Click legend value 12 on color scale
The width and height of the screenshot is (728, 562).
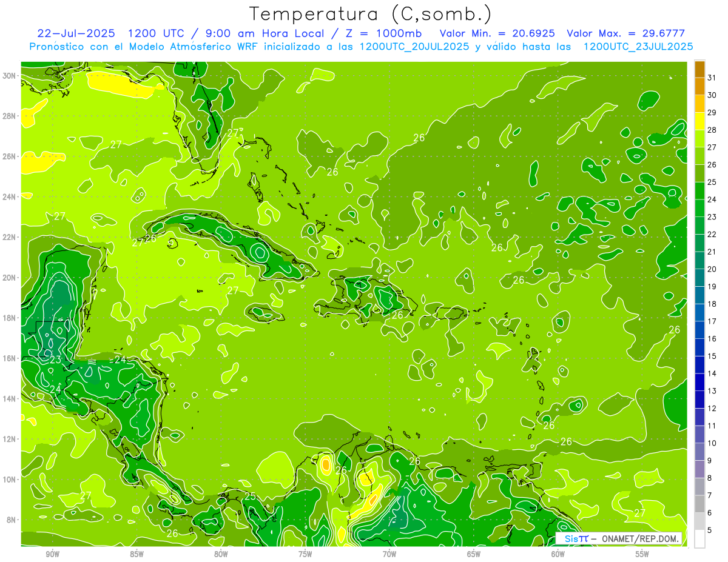712,408
